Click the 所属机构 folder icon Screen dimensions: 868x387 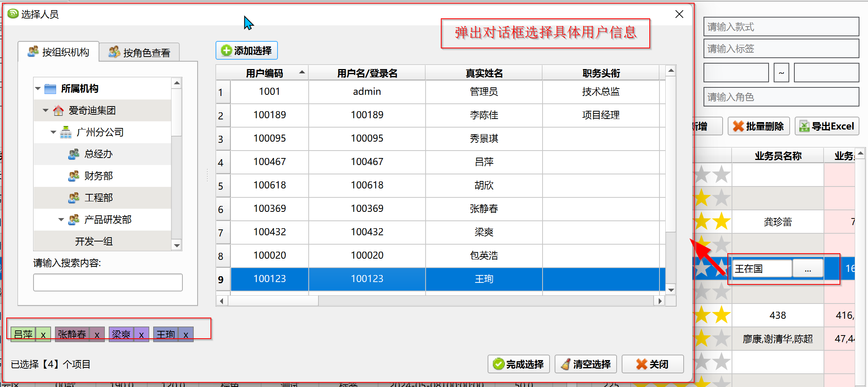tap(50, 89)
